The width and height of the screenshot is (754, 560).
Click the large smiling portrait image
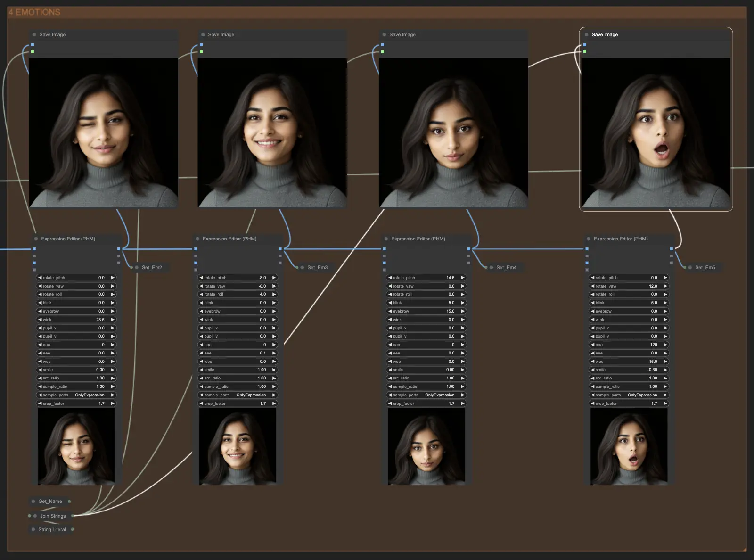point(272,132)
